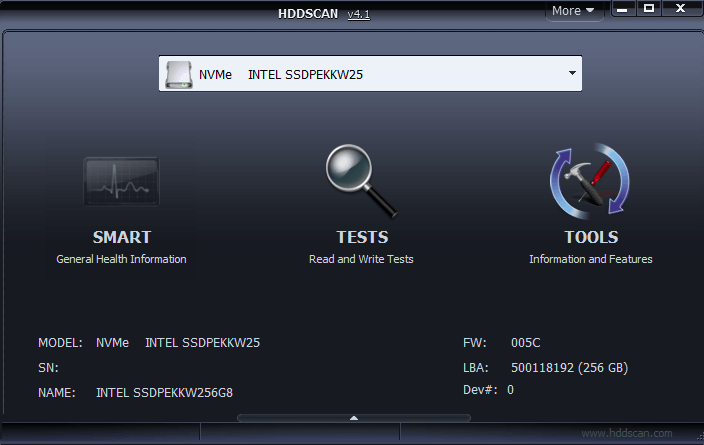
Task: Open the NVMe INTEL SSDPEKKW25 drive combo box
Action: coord(370,73)
